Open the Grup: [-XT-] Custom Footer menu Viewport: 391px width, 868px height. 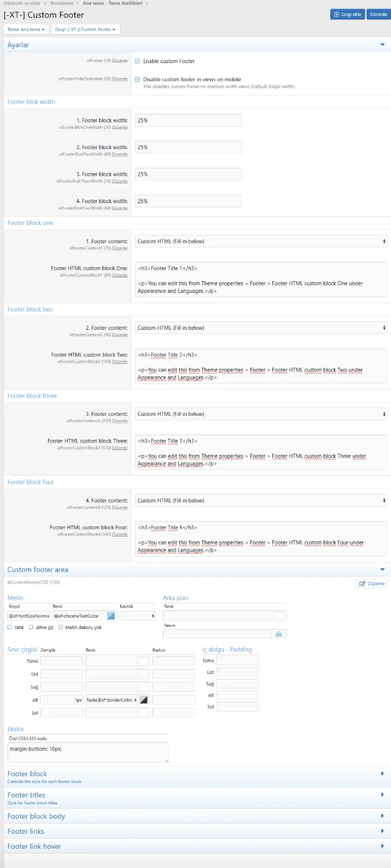coord(85,29)
